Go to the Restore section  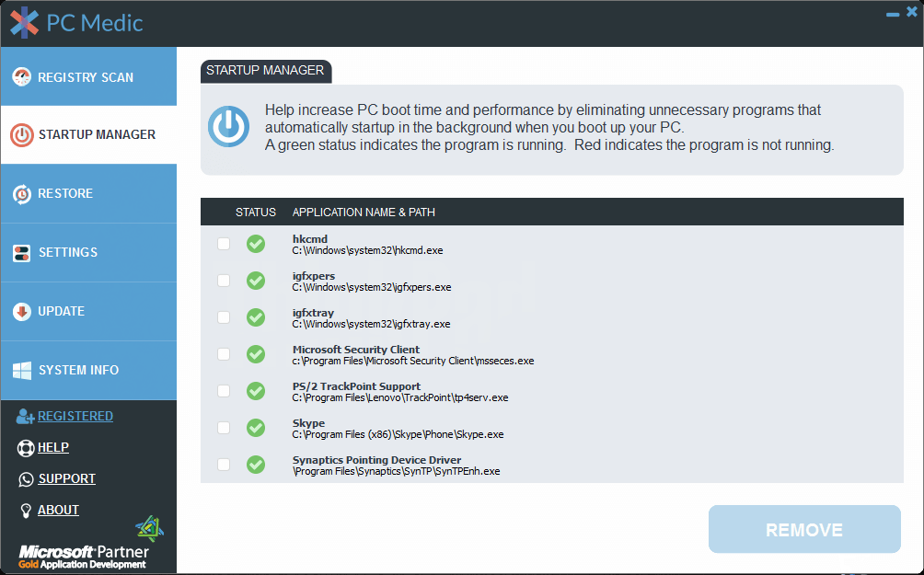click(89, 194)
